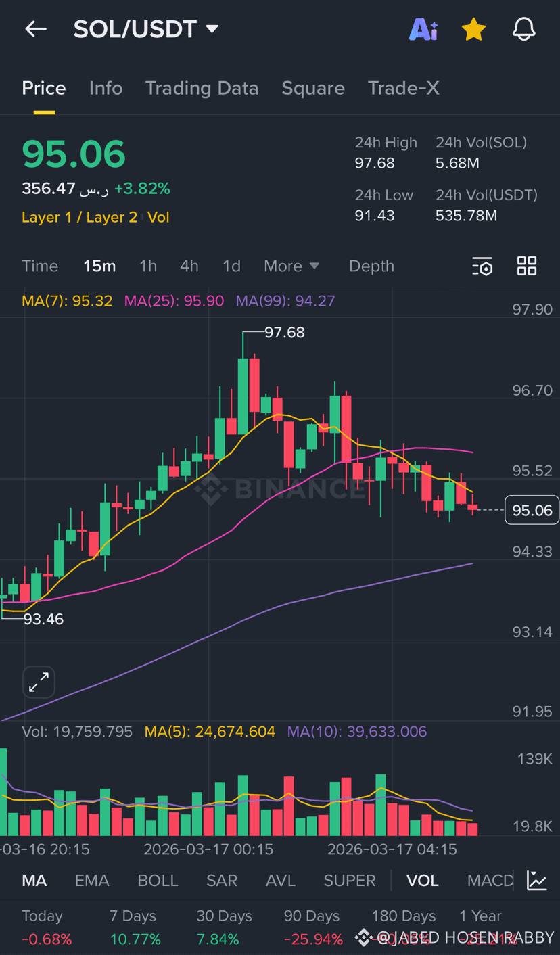Open the AI assistant icon

pos(423,29)
